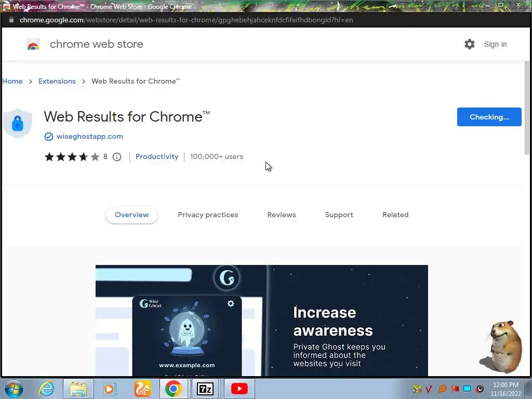Click the Google Chrome taskbar icon
This screenshot has height=399, width=532.
[174, 389]
